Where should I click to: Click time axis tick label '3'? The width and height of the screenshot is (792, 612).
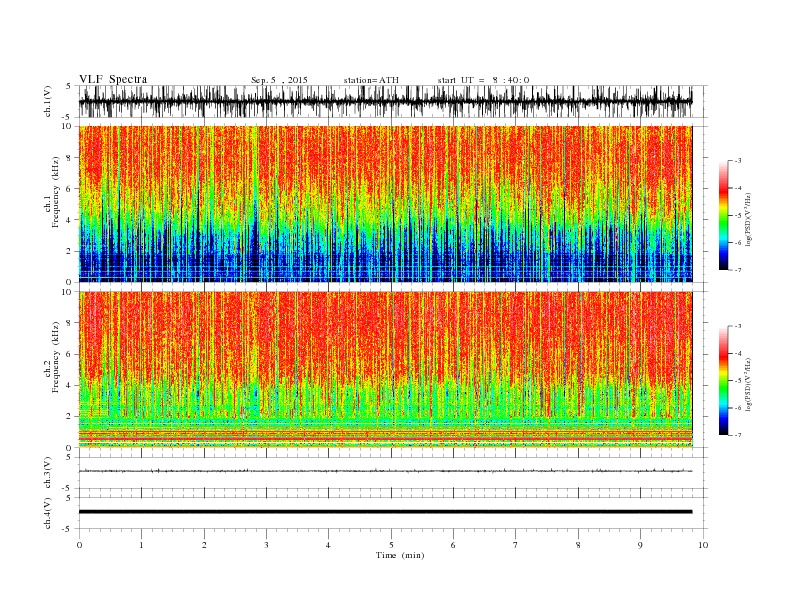tap(266, 545)
